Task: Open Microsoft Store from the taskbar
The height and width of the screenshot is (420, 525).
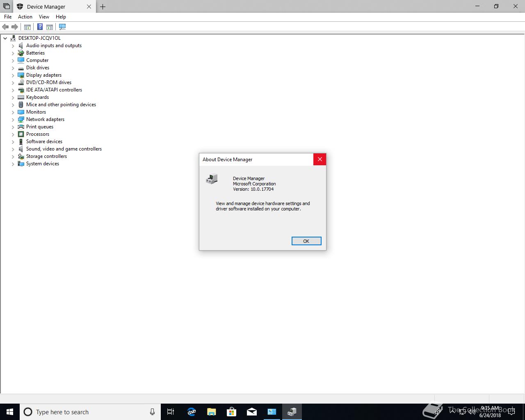Action: tap(231, 412)
